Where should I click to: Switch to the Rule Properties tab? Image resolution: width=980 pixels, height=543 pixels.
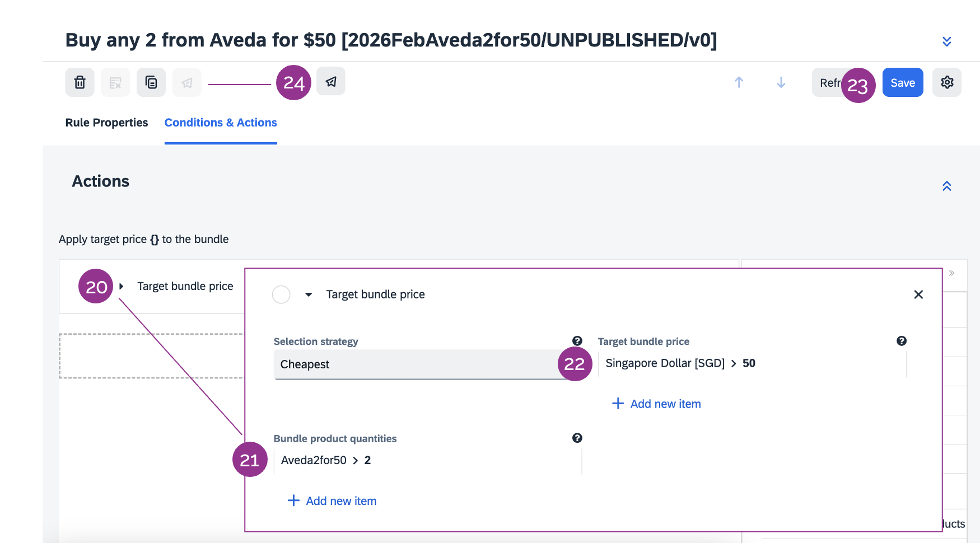pyautogui.click(x=106, y=123)
